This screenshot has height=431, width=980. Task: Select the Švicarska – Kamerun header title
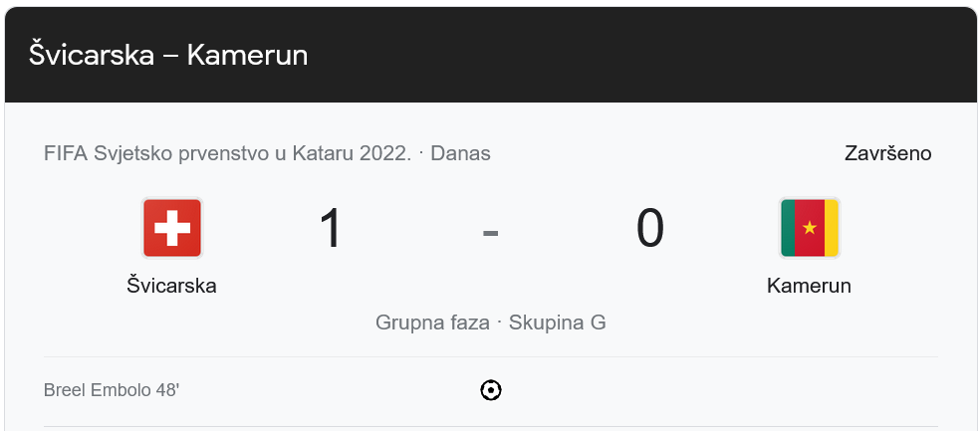168,55
